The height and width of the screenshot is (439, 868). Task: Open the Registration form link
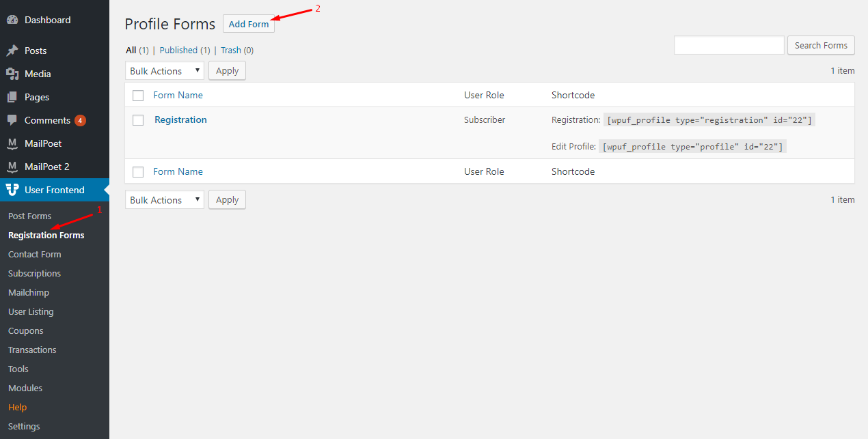180,119
